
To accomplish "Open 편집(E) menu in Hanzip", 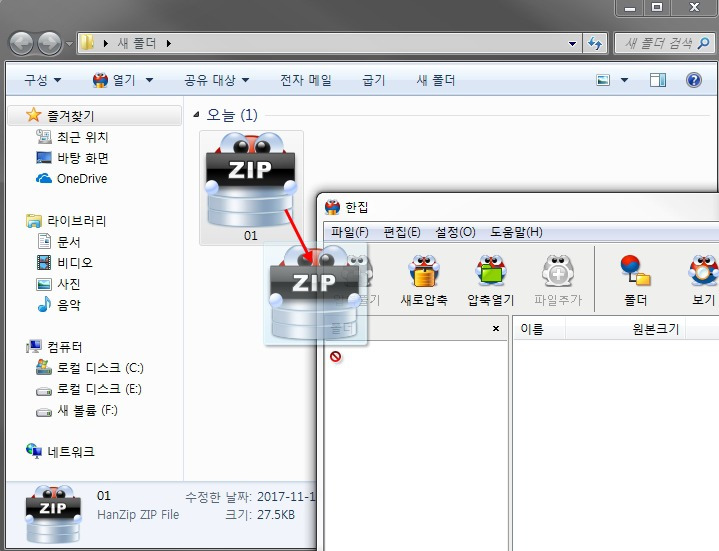I will [x=402, y=232].
